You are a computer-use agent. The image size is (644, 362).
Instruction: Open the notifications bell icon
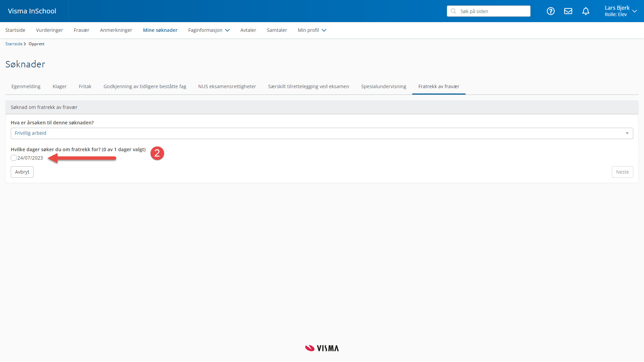586,11
